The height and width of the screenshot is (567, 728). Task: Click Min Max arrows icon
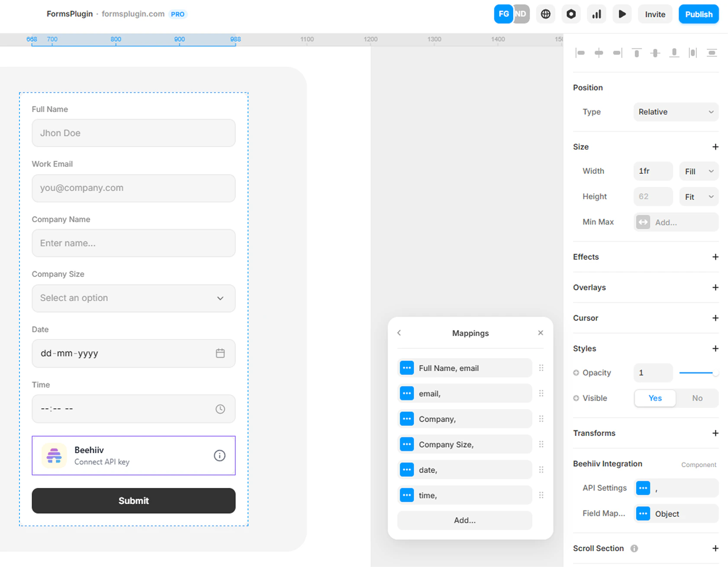643,222
